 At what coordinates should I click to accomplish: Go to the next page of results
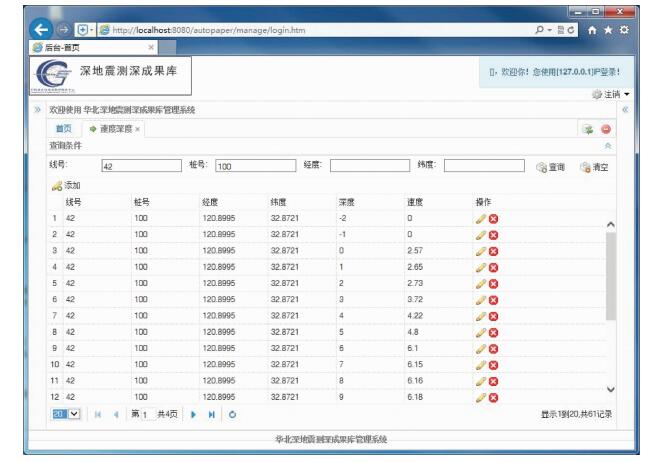point(193,414)
